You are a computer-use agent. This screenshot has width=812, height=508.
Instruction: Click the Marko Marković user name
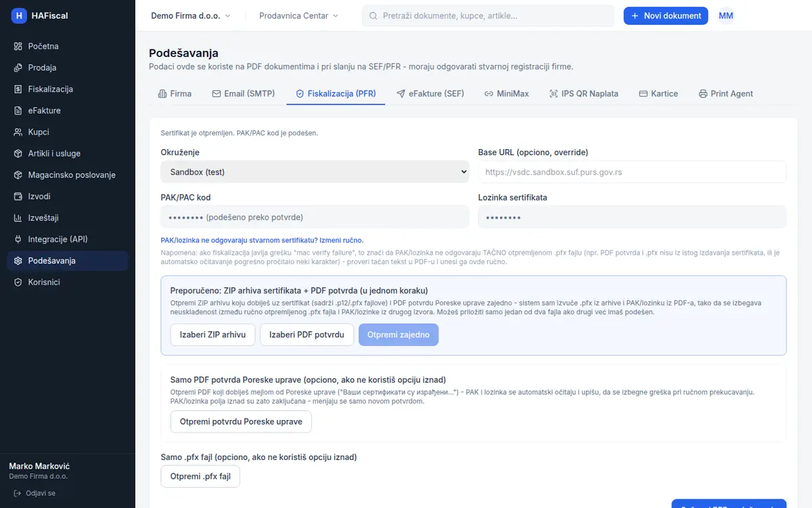[x=39, y=466]
